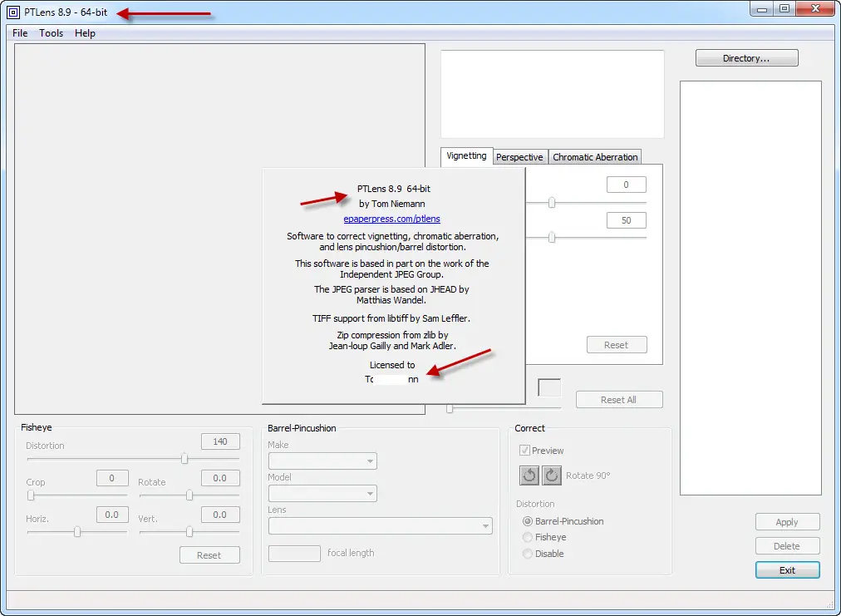Expand the Model dropdown list
841x616 pixels.
[x=322, y=493]
